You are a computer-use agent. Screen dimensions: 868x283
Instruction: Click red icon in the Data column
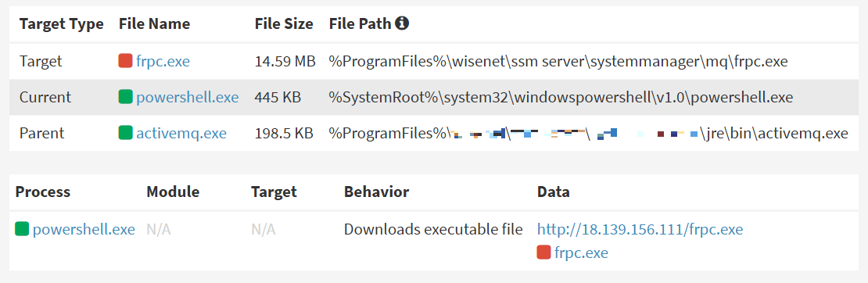coord(544,253)
